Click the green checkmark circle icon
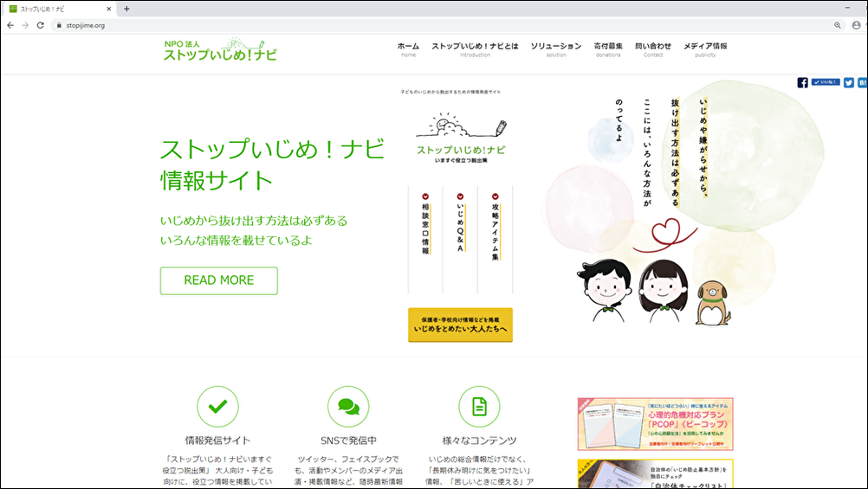The height and width of the screenshot is (489, 868). (217, 407)
